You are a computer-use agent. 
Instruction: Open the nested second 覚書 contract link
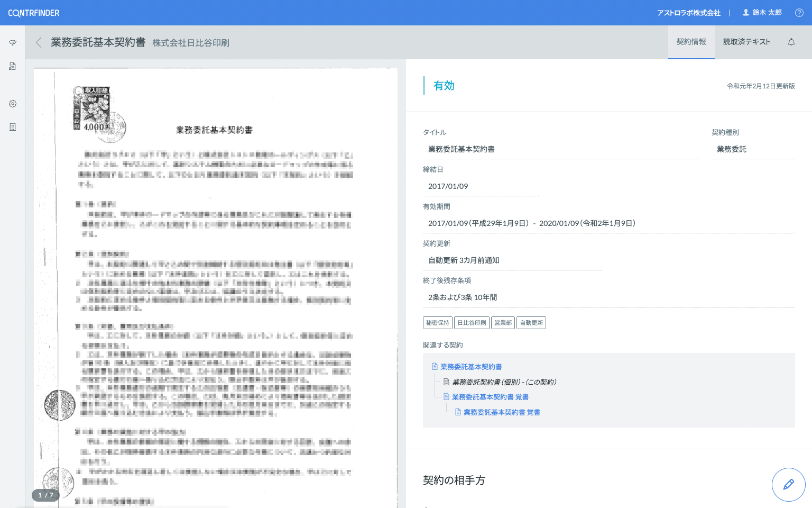[x=501, y=412]
